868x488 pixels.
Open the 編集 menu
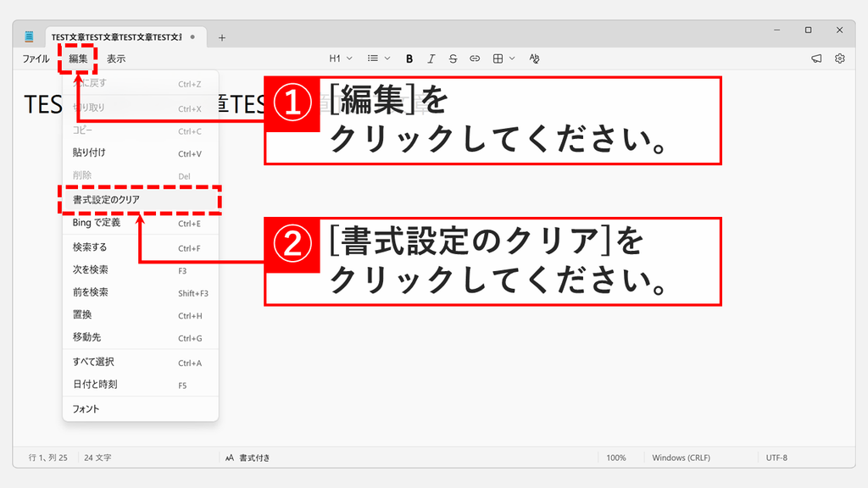tap(78, 58)
